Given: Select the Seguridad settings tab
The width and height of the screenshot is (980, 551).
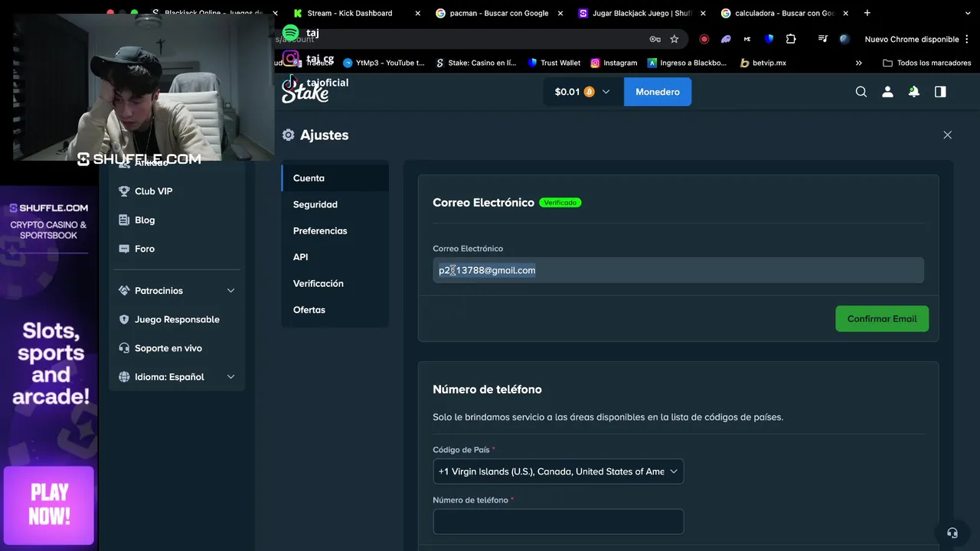Looking at the screenshot, I should (x=335, y=204).
